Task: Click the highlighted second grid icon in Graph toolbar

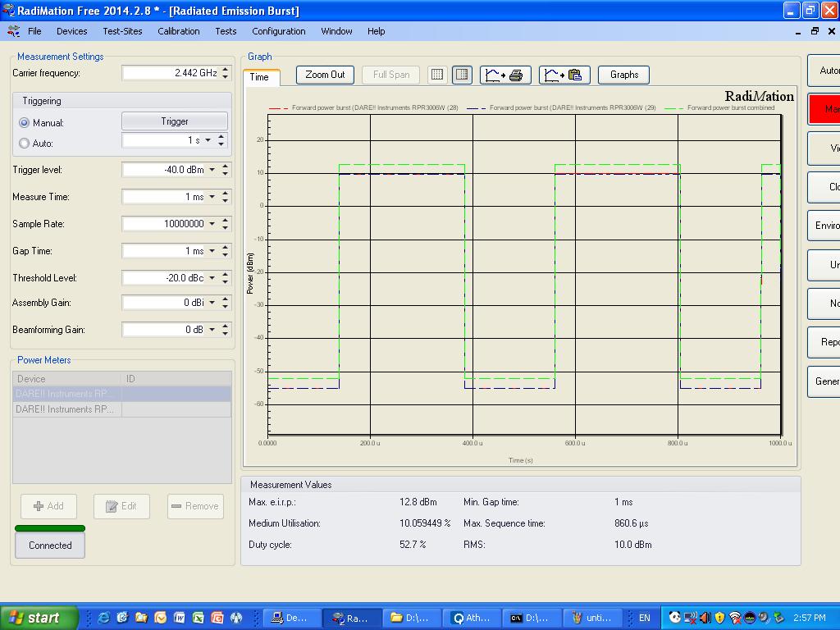Action: click(x=462, y=75)
